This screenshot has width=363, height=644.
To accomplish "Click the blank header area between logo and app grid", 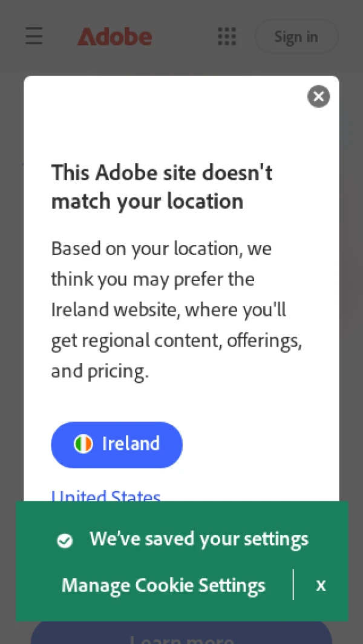I will [185, 36].
